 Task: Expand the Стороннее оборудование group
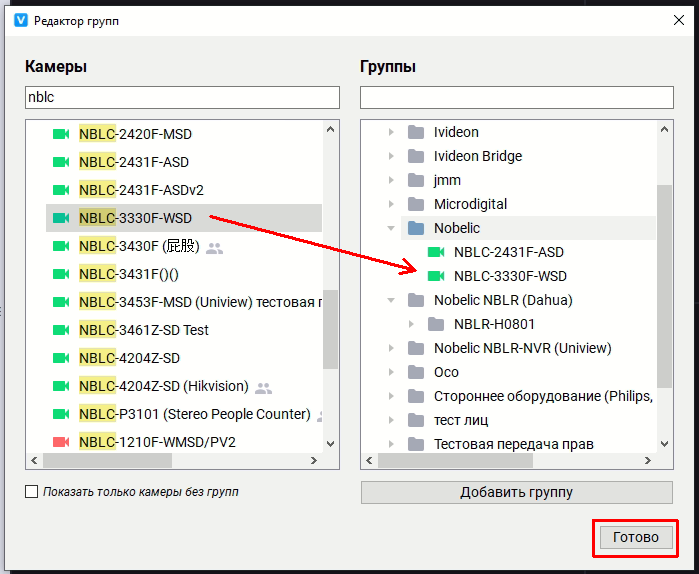(x=391, y=396)
